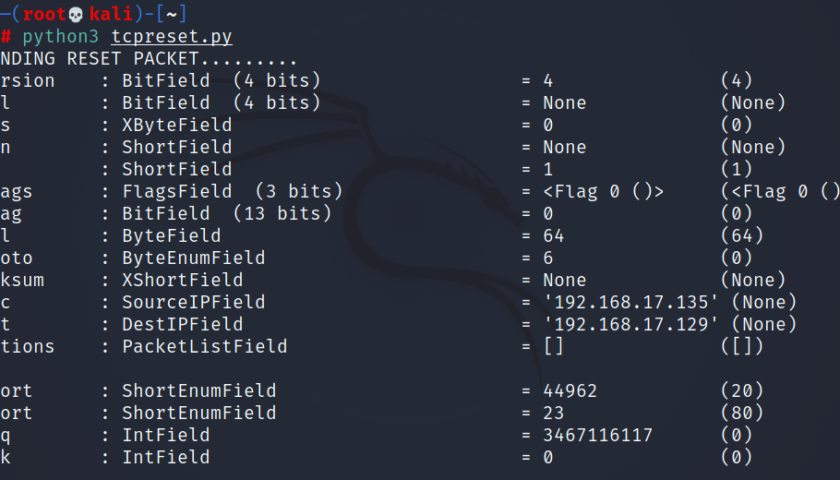Click the <Flag 0 ()> value
Viewport: 840px width, 480px height.
pos(603,191)
